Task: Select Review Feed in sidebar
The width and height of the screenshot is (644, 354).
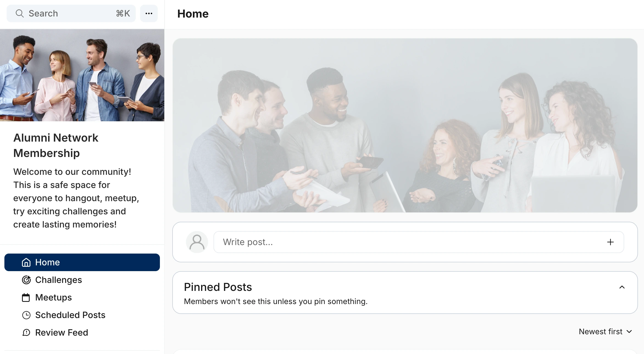Action: point(62,333)
